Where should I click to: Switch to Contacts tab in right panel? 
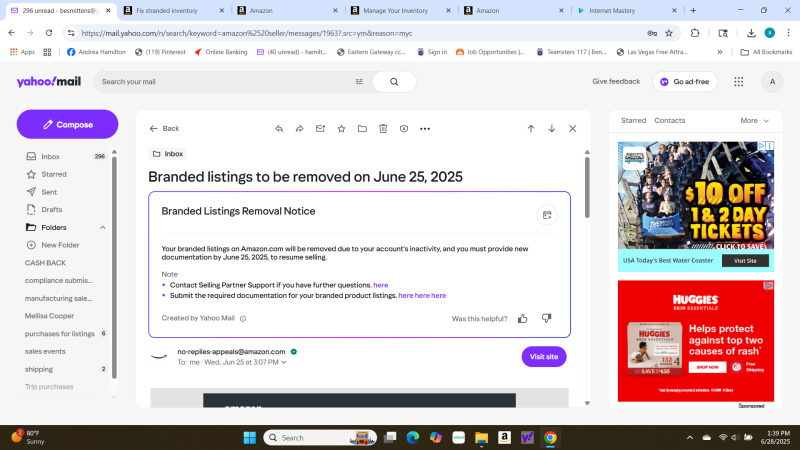tap(669, 120)
